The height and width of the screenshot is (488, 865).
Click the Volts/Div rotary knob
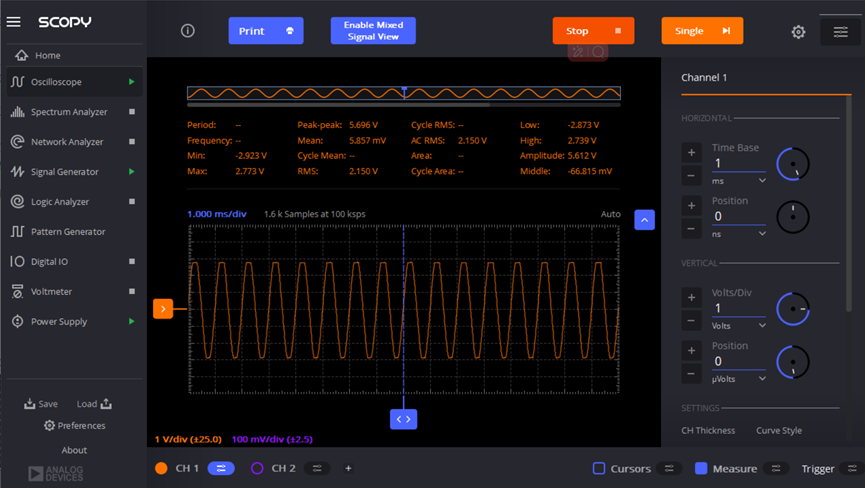tap(793, 309)
